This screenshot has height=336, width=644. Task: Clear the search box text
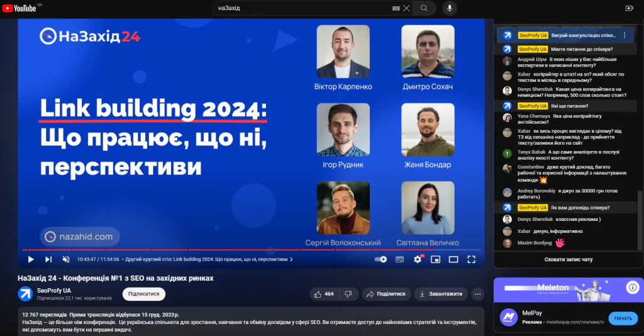(406, 8)
